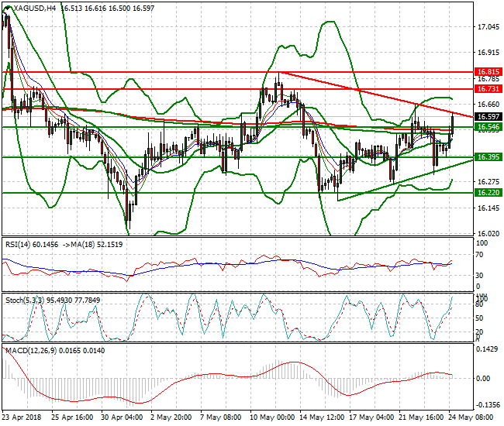Click the 16.020 value on the price scale
This screenshot has width=504, height=426.
point(488,234)
